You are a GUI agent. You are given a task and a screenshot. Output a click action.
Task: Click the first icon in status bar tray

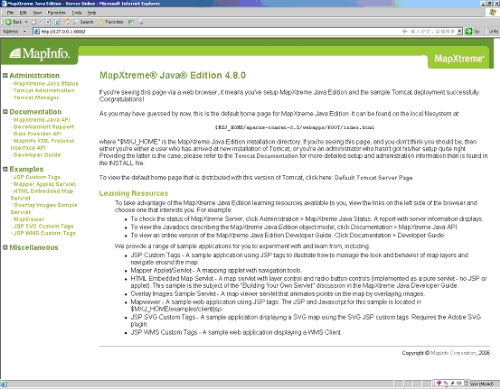click(x=439, y=383)
